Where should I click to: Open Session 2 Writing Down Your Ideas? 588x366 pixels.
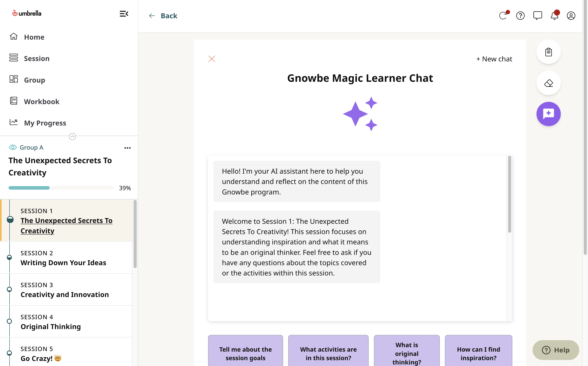click(x=66, y=258)
